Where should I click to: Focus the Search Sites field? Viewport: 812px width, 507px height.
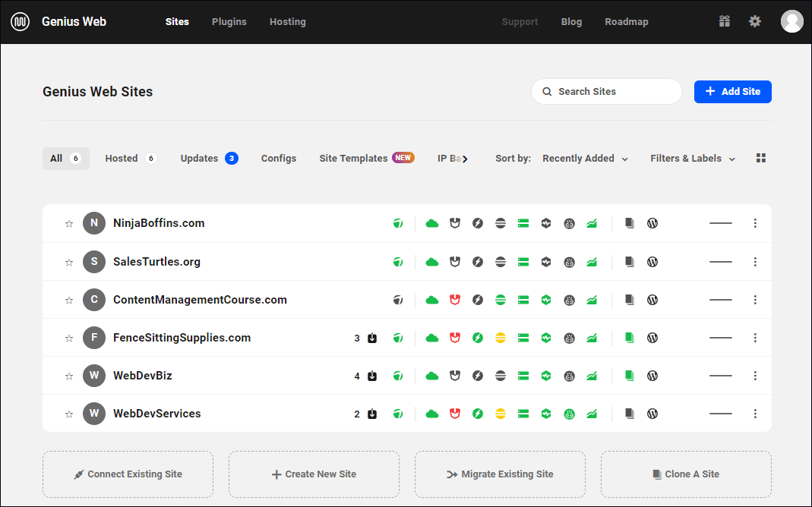pos(607,92)
